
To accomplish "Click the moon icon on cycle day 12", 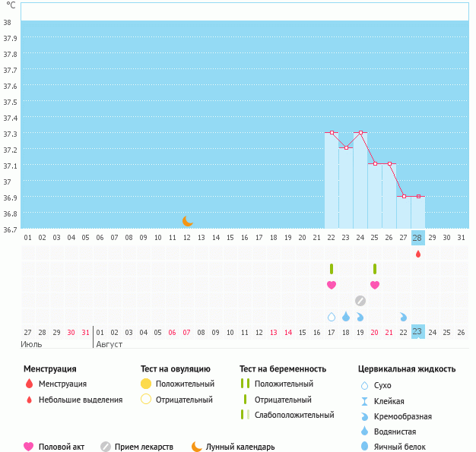I will coord(188,221).
